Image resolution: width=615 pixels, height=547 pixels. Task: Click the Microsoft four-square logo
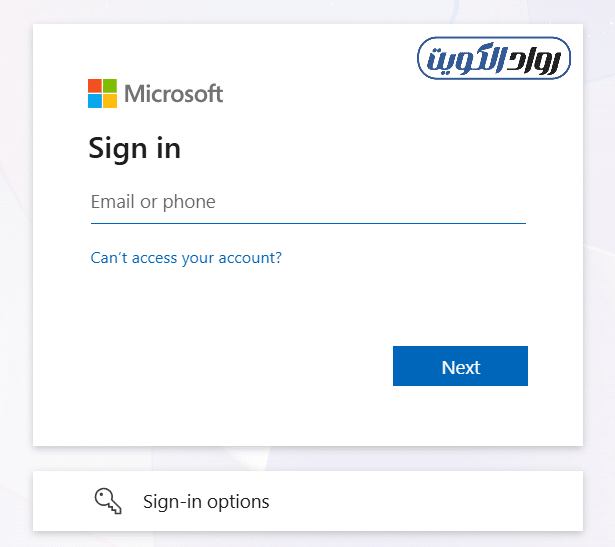tap(102, 93)
